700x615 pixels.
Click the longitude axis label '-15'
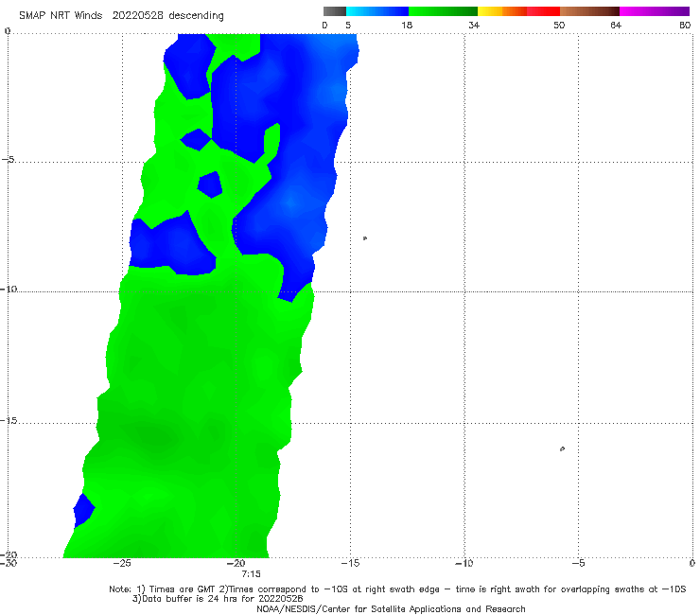pos(350,563)
